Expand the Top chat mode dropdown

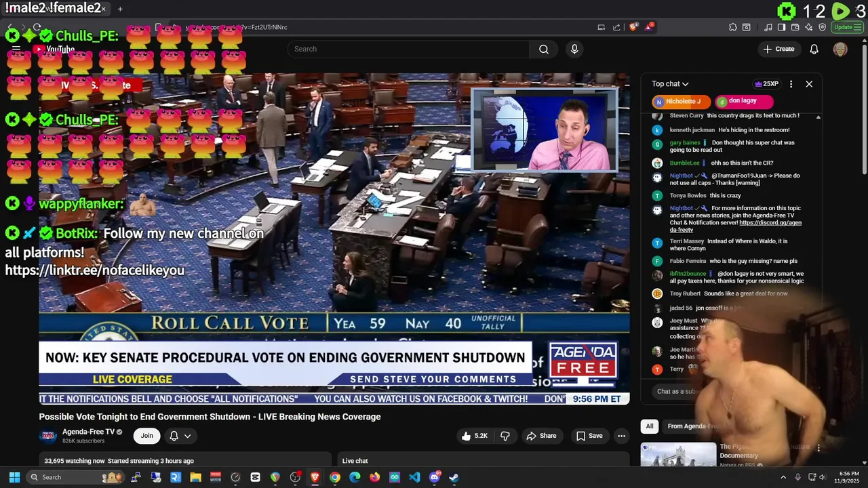coord(670,84)
